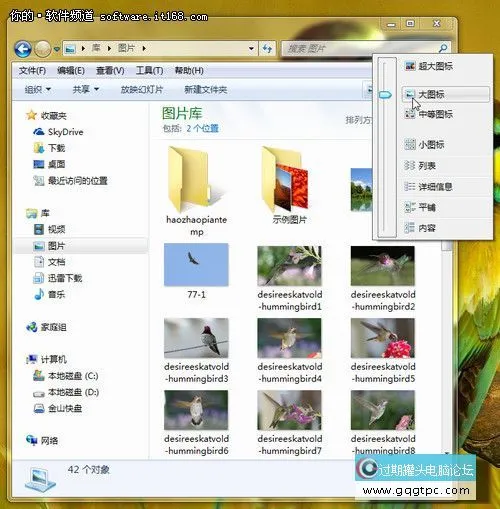
Task: Open the recent pages dropdown arrow
Action: [x=56, y=49]
